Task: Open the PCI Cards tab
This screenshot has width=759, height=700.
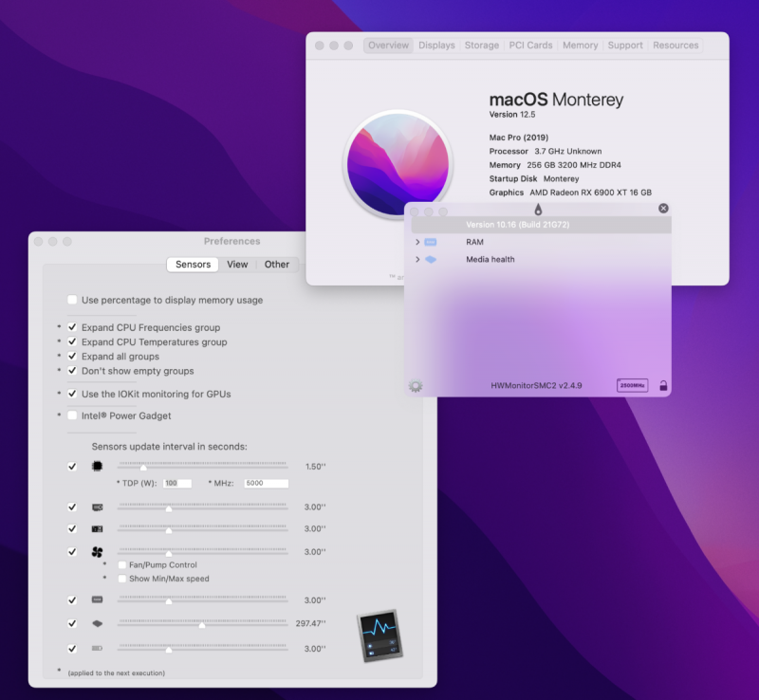Action: [530, 45]
